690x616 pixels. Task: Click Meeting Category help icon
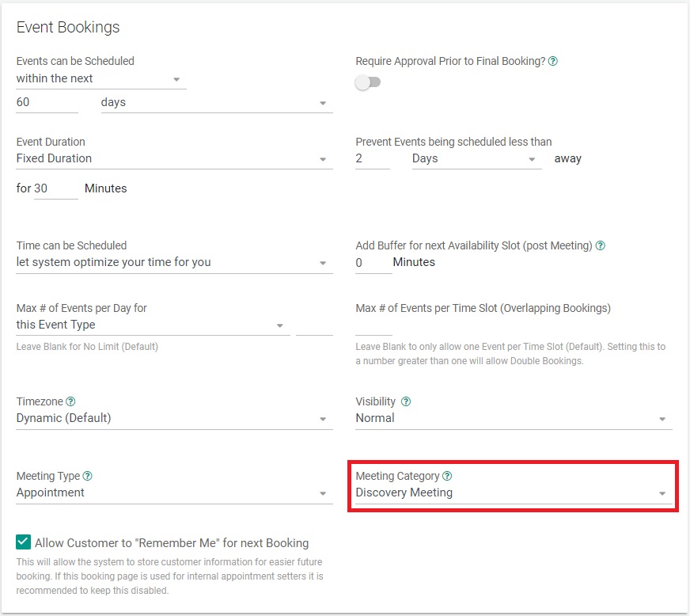[x=447, y=476]
